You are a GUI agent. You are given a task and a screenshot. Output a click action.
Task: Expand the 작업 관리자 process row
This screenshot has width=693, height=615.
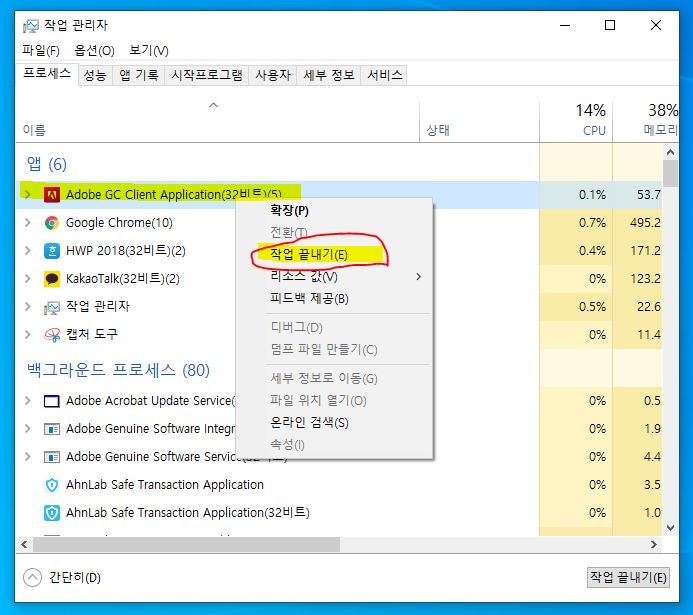click(x=27, y=307)
